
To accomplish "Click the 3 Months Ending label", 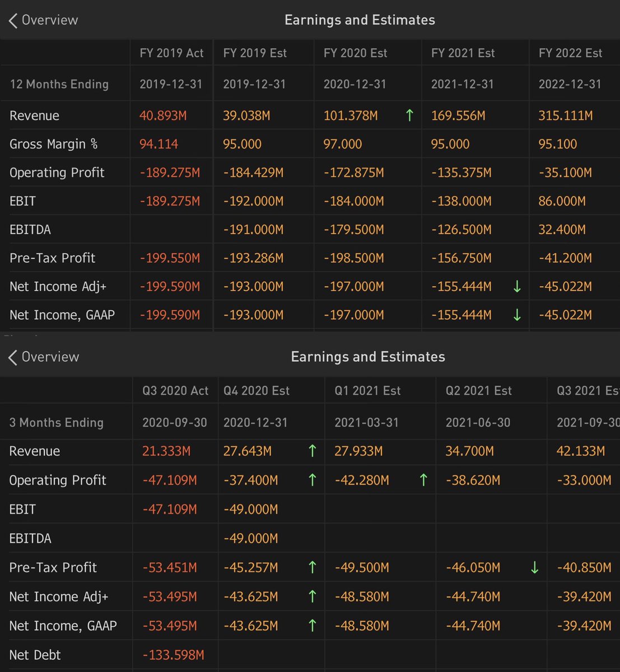I will click(x=57, y=422).
